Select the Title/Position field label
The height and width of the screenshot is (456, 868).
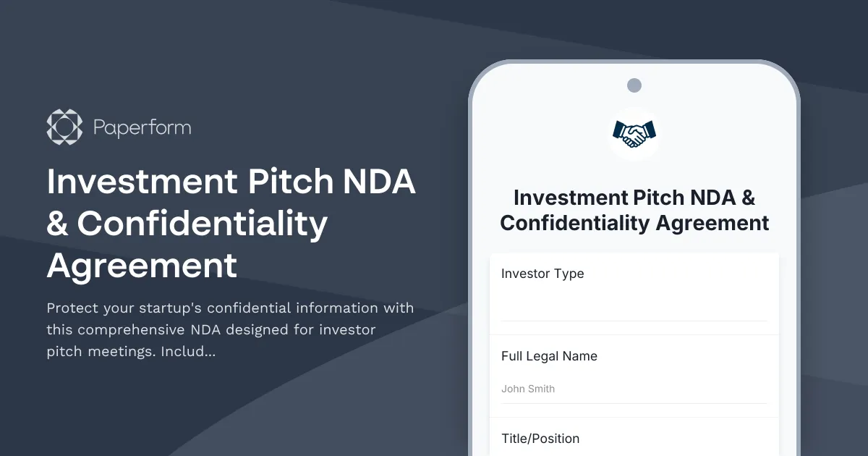pyautogui.click(x=540, y=439)
